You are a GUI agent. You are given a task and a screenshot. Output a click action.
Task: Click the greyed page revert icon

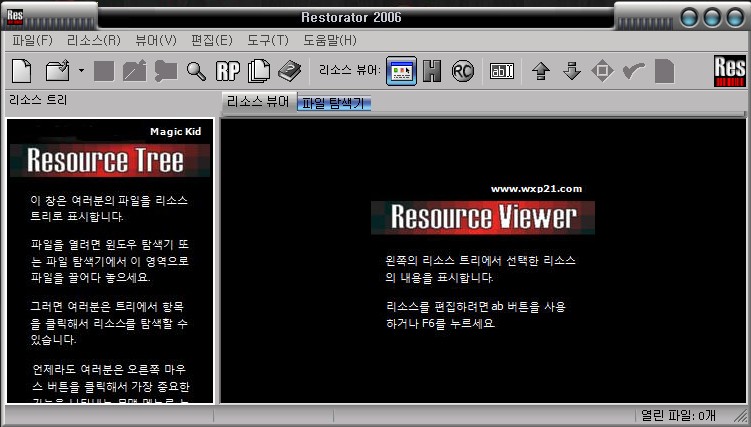664,71
